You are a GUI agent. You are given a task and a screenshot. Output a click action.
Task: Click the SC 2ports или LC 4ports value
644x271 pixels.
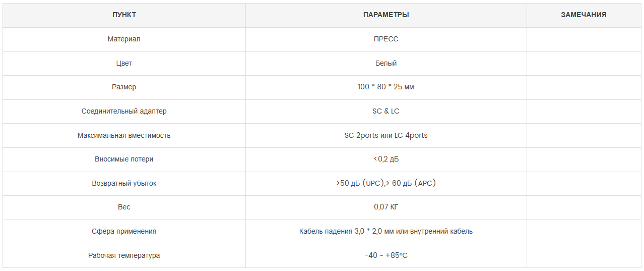(x=386, y=135)
